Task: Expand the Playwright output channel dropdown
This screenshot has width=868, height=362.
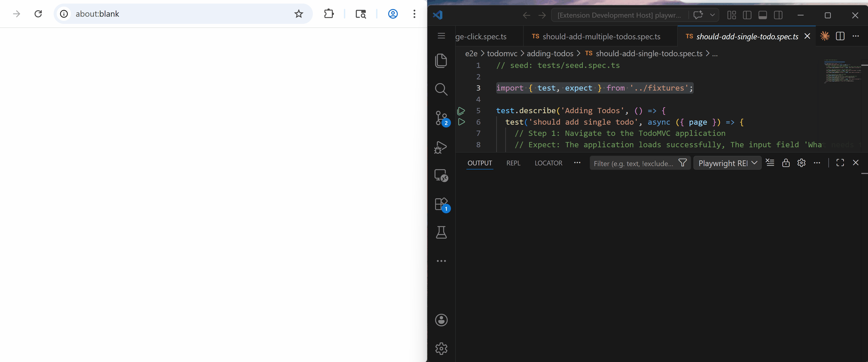Action: coord(727,163)
